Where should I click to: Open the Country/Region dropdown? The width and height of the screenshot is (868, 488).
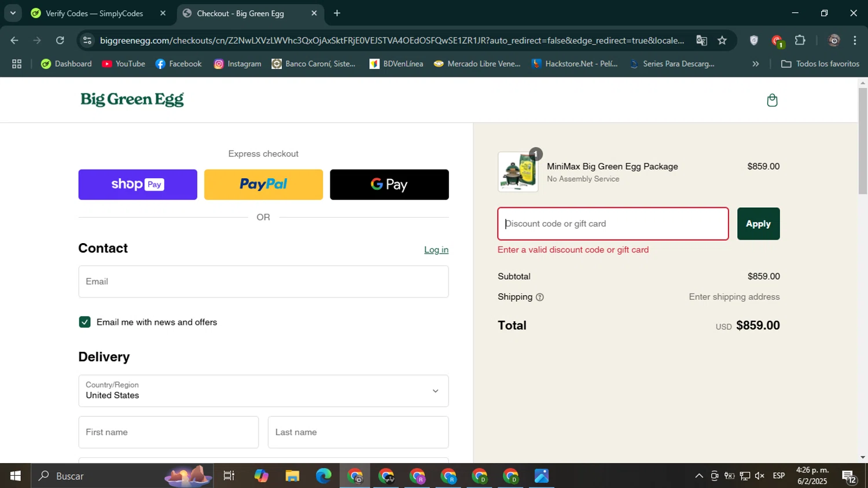(x=263, y=391)
